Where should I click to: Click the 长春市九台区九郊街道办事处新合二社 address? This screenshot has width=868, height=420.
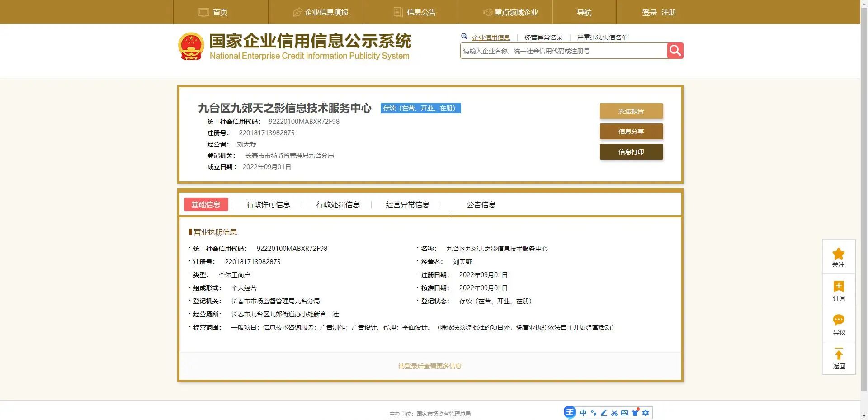point(285,314)
